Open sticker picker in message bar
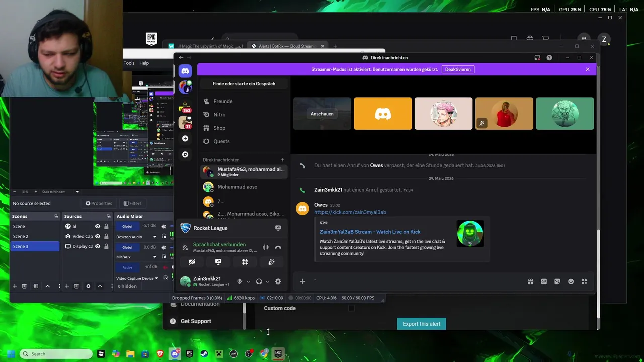The image size is (644, 362). coord(557,282)
